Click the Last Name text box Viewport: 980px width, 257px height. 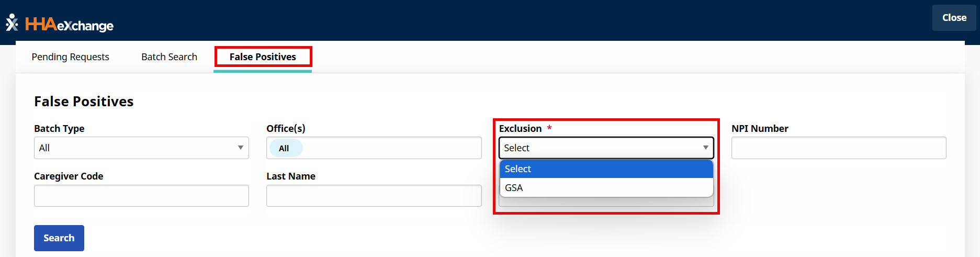click(x=374, y=196)
